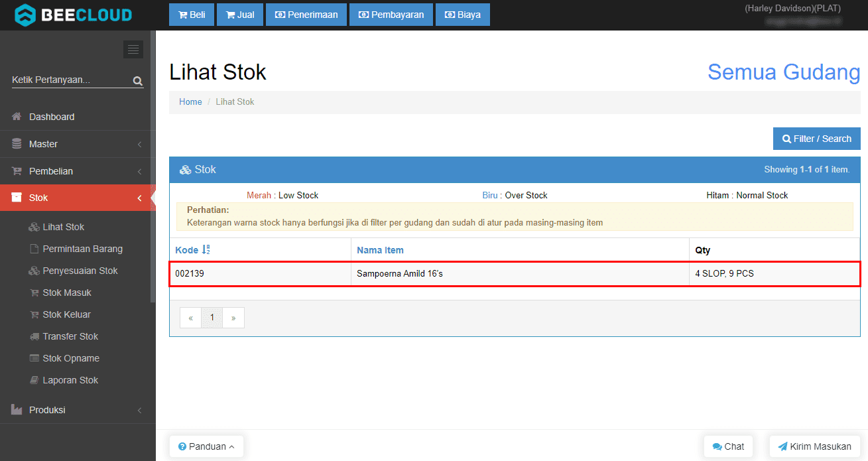The width and height of the screenshot is (868, 461).
Task: Click the Pembayaran button
Action: coord(391,15)
